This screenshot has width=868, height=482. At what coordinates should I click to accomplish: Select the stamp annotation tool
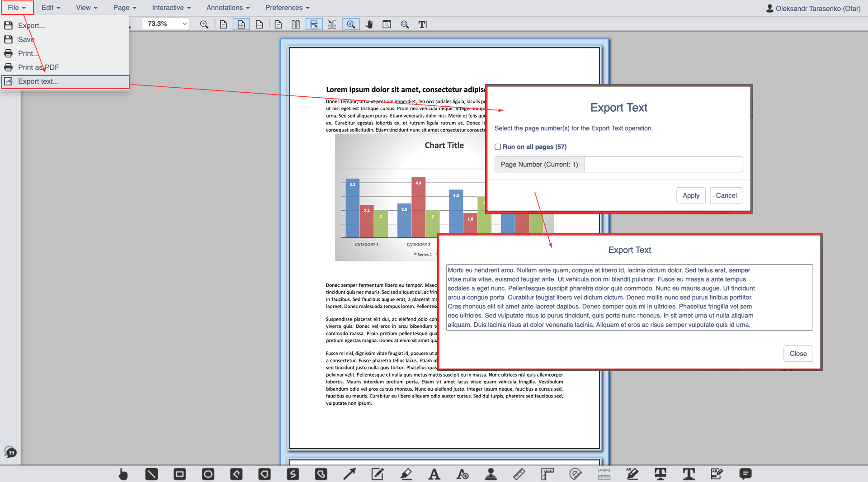(x=491, y=474)
